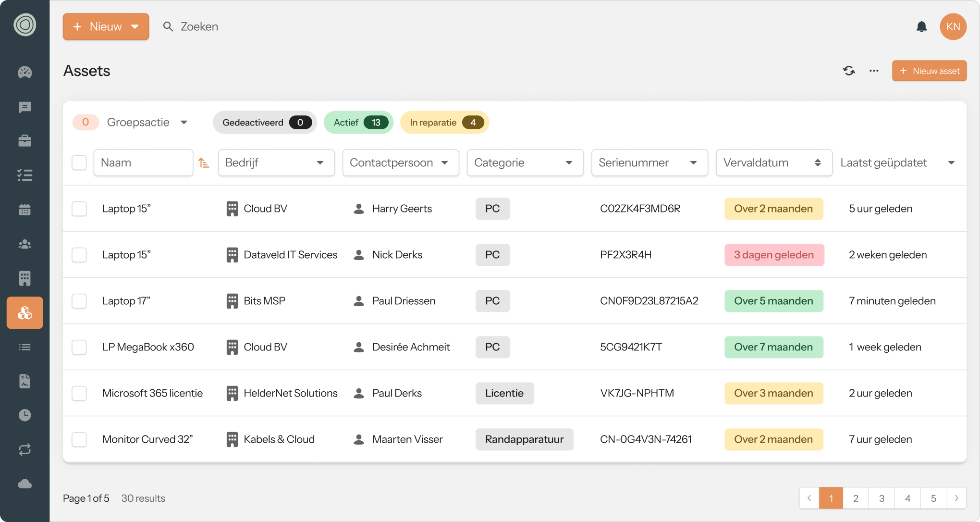Click the Nieuw asset button
The height and width of the screenshot is (522, 980).
pyautogui.click(x=929, y=71)
